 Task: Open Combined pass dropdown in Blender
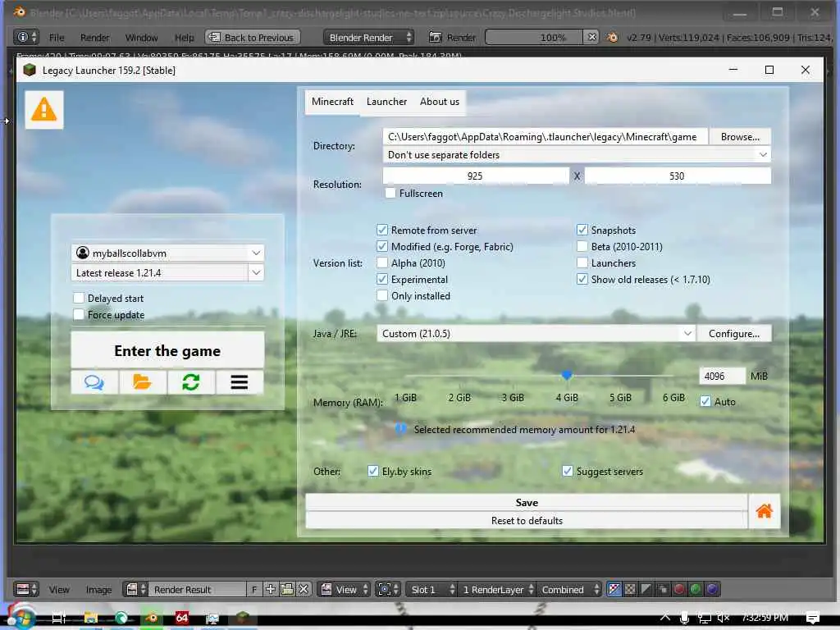(x=569, y=589)
